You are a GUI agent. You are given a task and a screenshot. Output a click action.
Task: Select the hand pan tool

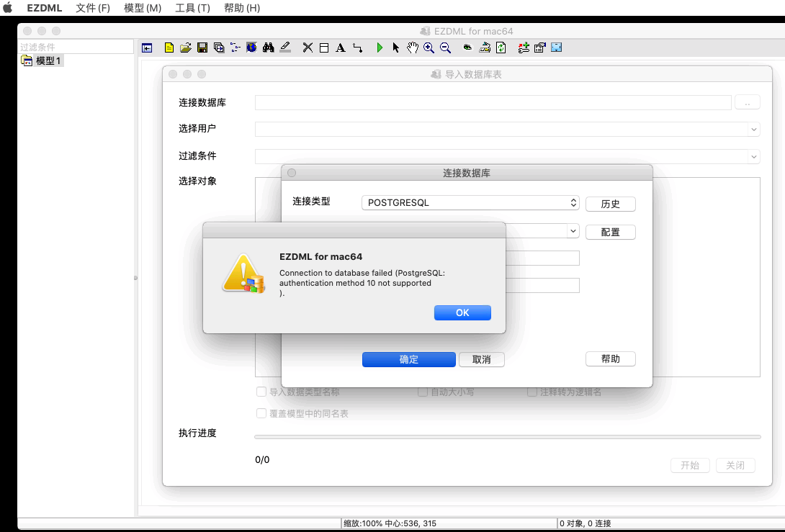point(413,48)
